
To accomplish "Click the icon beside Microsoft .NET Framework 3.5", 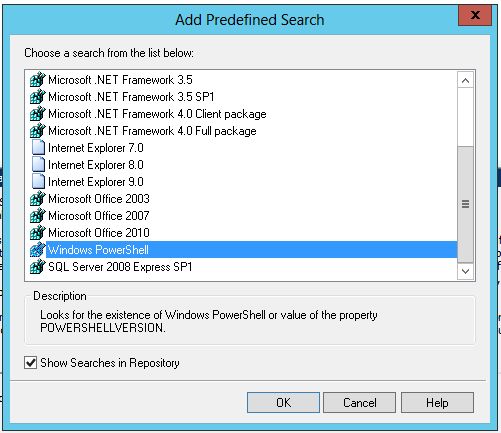I will click(38, 80).
